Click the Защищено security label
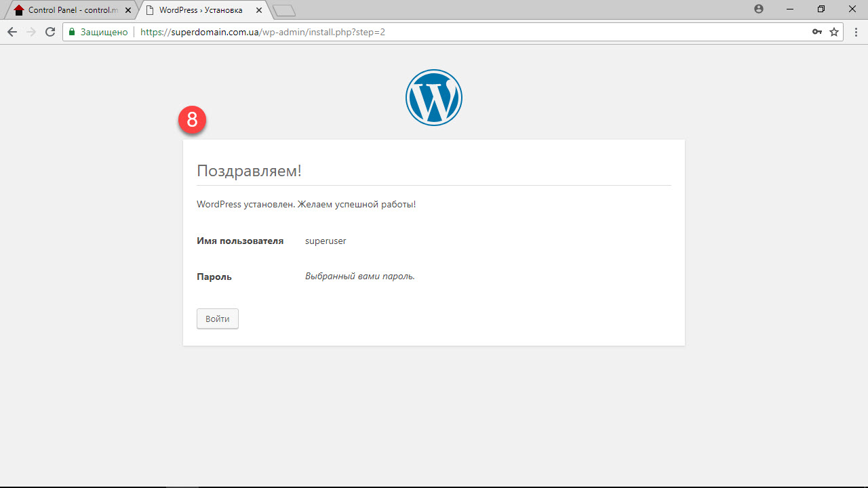Screen dimensions: 868x488 tap(104, 32)
